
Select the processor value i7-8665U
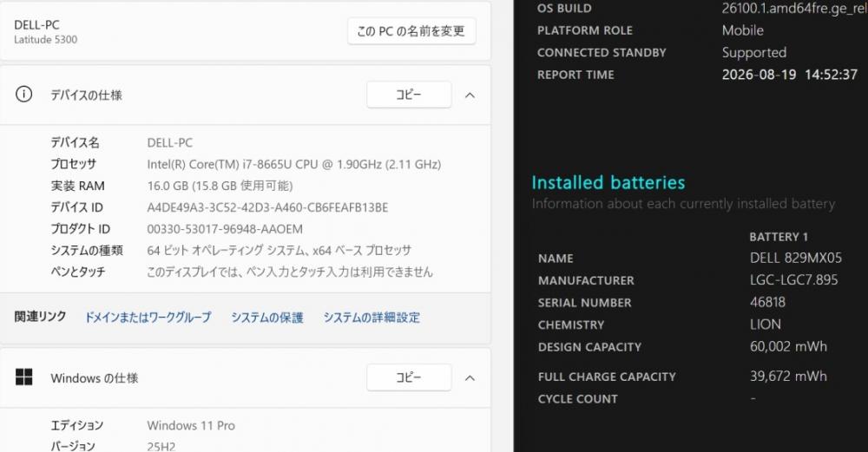[x=294, y=164]
